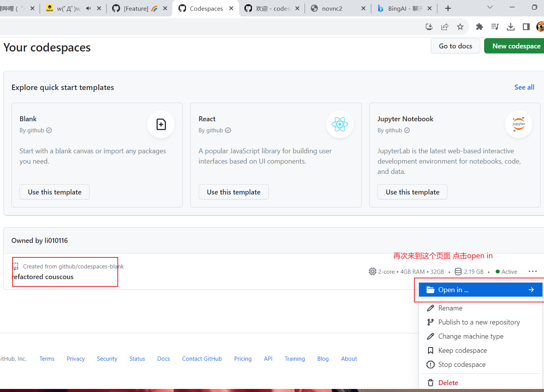The image size is (544, 392).
Task: Expand the tab search chevron
Action: pos(490,7)
